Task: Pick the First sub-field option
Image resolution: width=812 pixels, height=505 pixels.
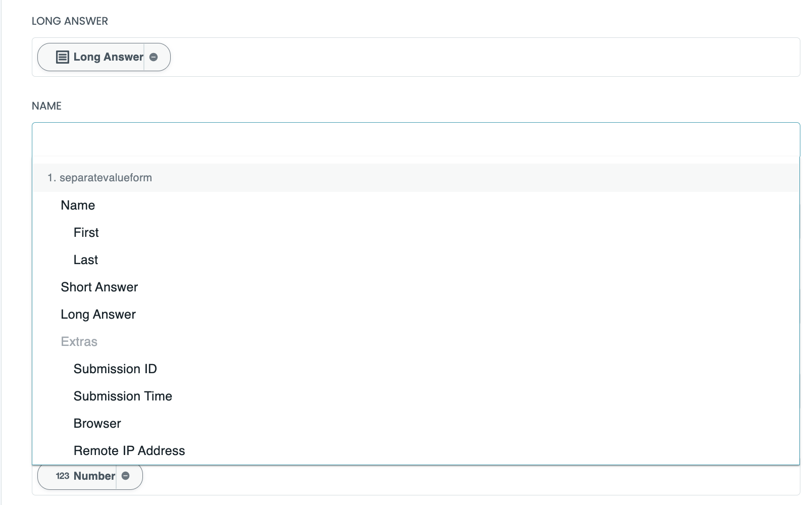Action: click(86, 232)
